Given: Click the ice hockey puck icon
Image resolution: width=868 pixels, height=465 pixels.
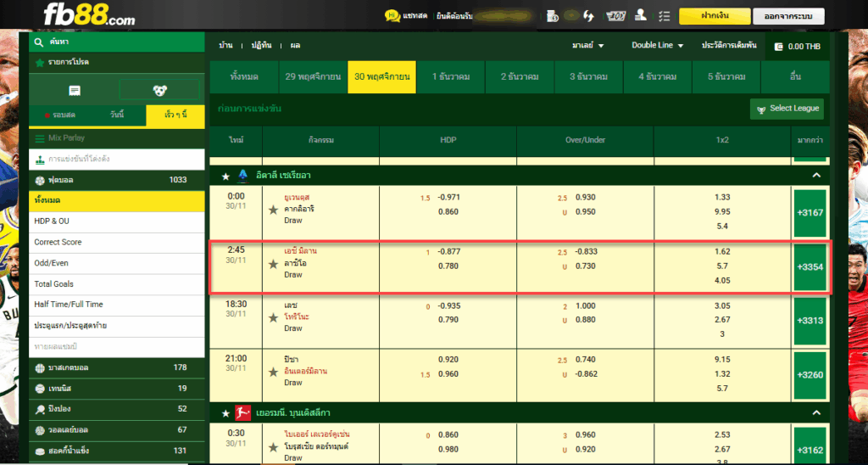Looking at the screenshot, I should pos(39,451).
